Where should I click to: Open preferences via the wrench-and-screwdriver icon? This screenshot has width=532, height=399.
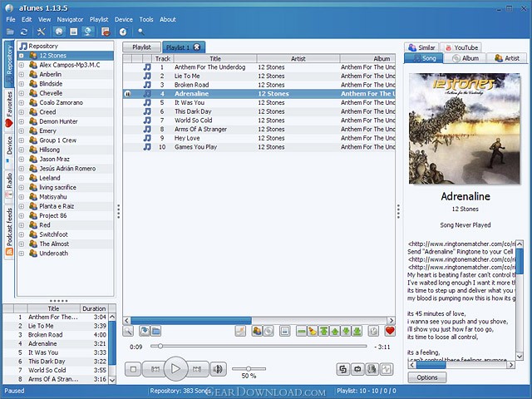[41, 32]
